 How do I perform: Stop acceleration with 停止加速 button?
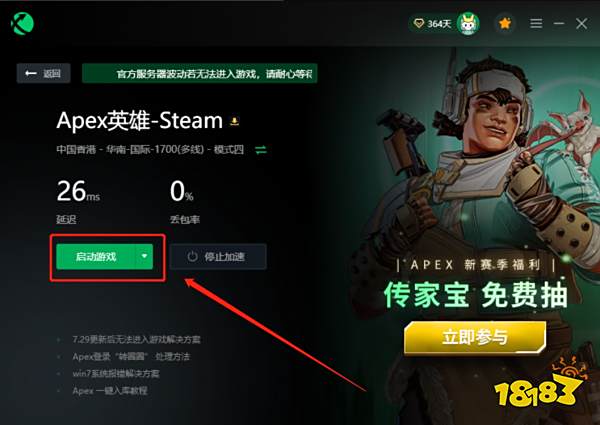tap(218, 256)
